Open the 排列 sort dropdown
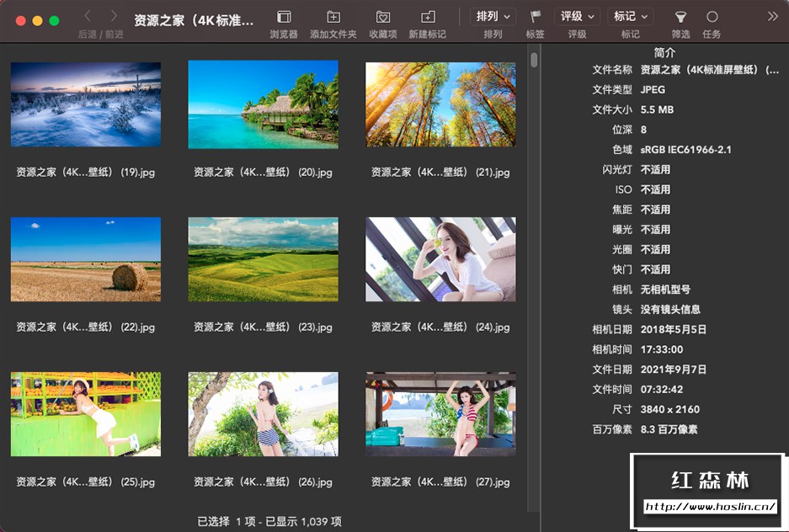The width and height of the screenshot is (789, 532). [492, 16]
